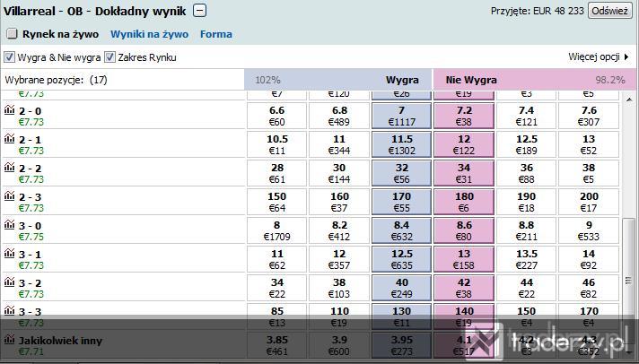
Task: Back 3 - 3 at odds 130
Action: click(401, 316)
